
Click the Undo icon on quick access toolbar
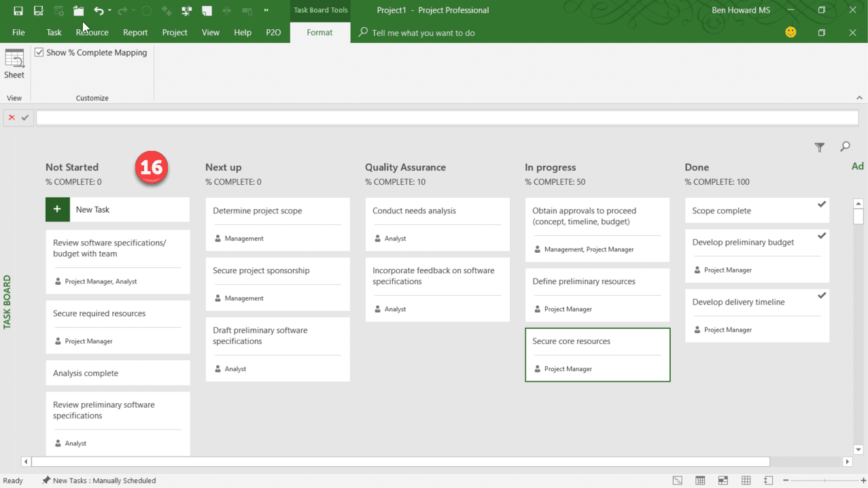(x=98, y=10)
